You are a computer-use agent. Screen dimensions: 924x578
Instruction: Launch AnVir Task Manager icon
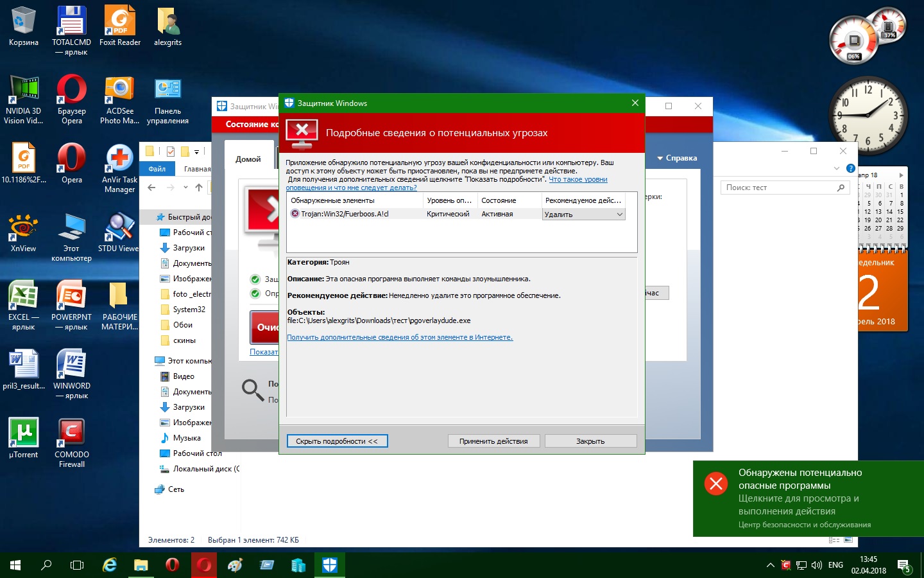tap(119, 168)
